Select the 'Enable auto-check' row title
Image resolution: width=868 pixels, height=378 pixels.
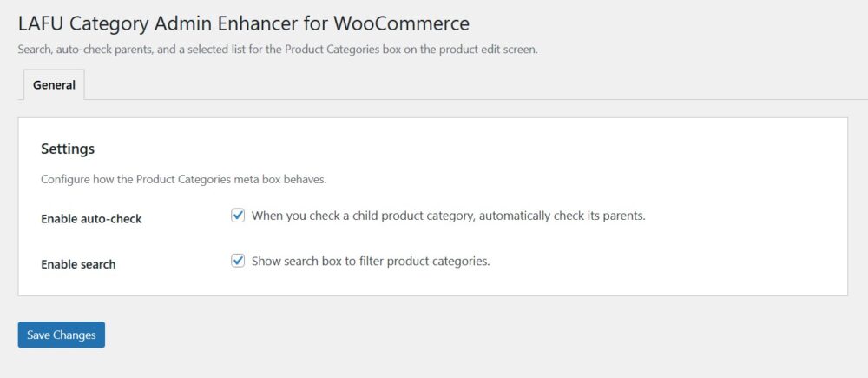91,219
